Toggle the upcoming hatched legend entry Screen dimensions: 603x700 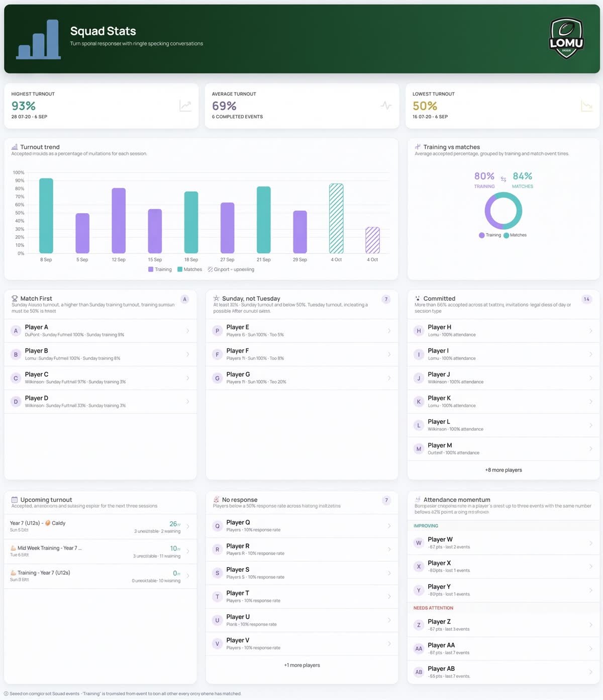[x=231, y=270]
